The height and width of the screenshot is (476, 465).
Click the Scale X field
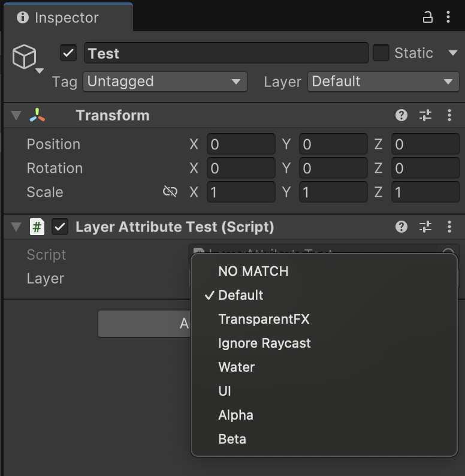pos(241,192)
